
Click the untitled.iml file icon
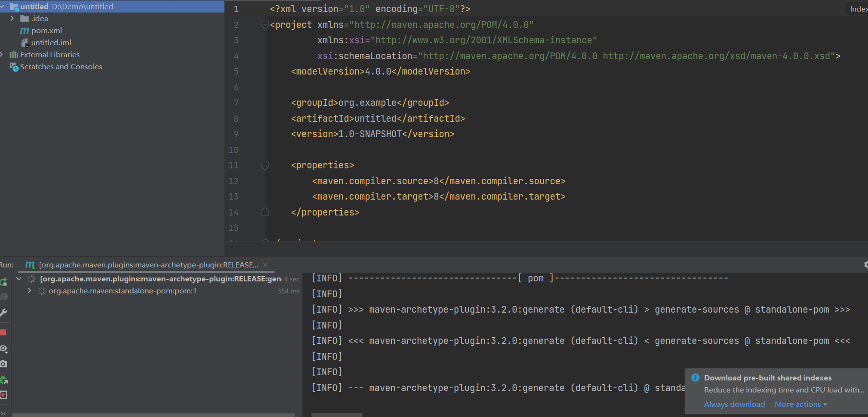click(x=25, y=42)
